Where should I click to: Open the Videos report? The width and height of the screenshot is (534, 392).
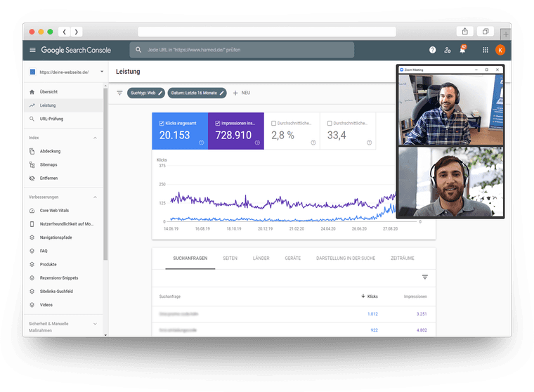coord(63,305)
